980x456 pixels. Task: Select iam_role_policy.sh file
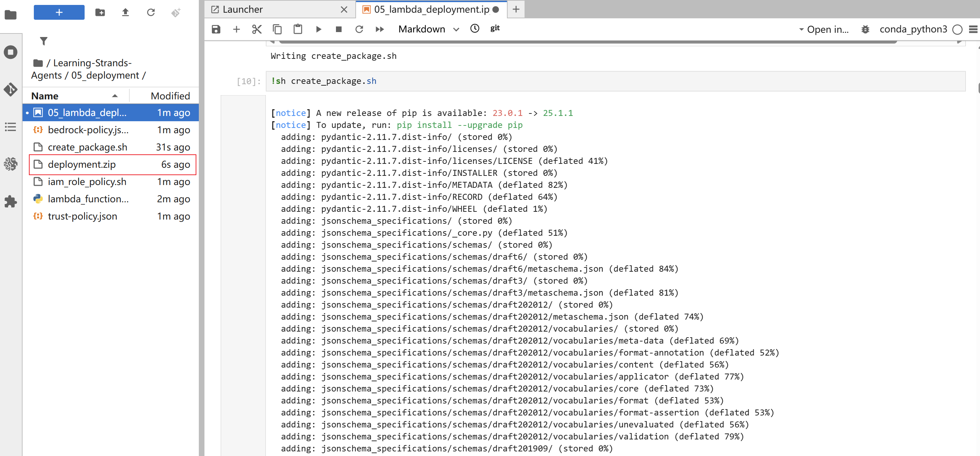[x=111, y=181]
